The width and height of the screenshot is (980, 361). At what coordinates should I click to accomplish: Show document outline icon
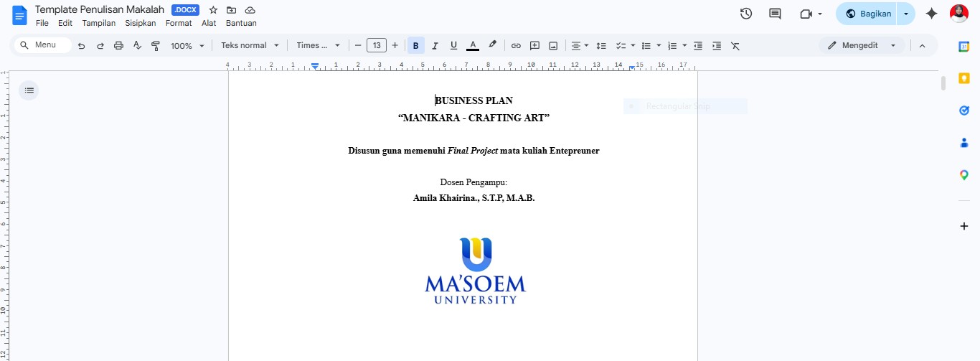pos(29,90)
